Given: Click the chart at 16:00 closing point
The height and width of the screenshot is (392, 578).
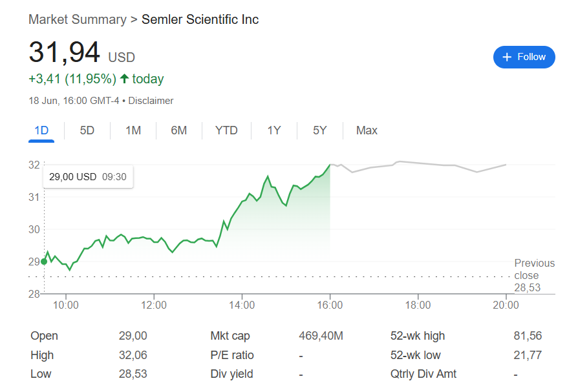Looking at the screenshot, I should pyautogui.click(x=330, y=165).
